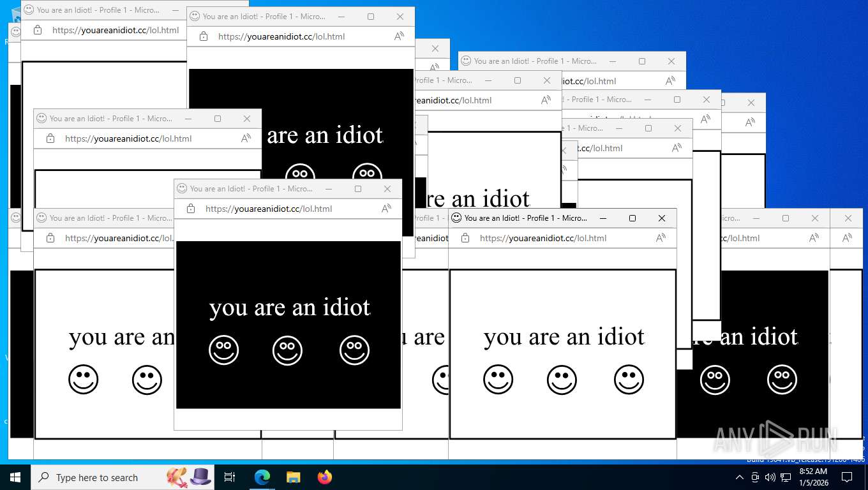Maximize the black three-smiley window

coord(358,189)
